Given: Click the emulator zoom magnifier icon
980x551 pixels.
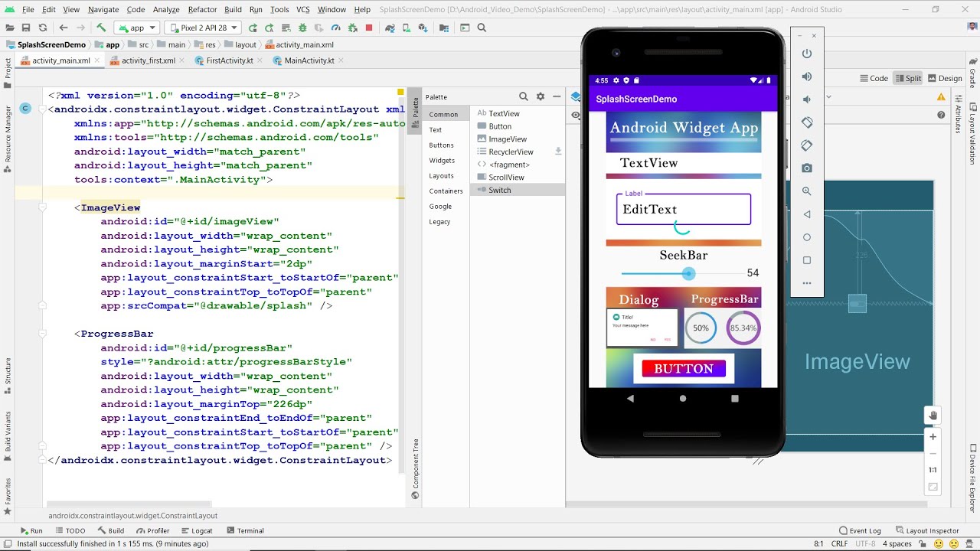Looking at the screenshot, I should click(806, 191).
